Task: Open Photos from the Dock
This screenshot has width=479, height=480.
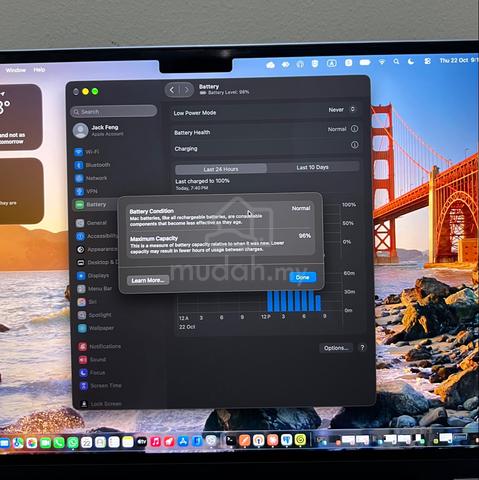Action: [32, 443]
